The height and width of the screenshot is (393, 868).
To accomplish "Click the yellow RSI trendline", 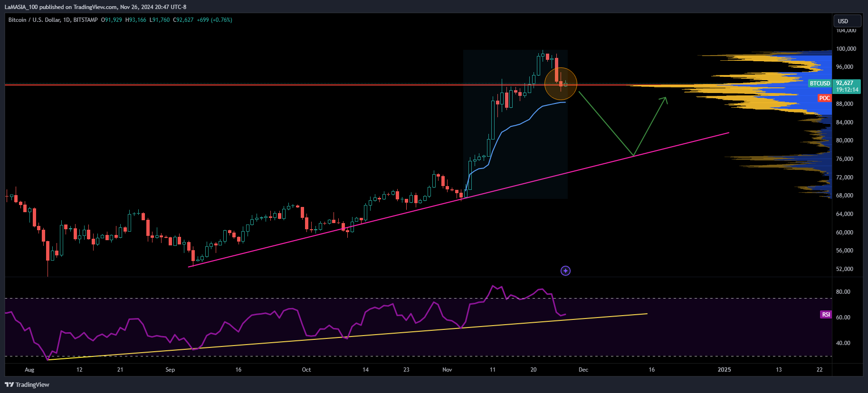I will [x=347, y=337].
